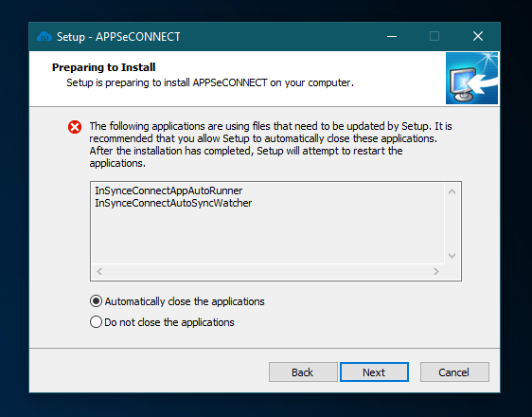532x417 pixels.
Task: Cancel the APPSeCONNECT setup
Action: tap(454, 372)
